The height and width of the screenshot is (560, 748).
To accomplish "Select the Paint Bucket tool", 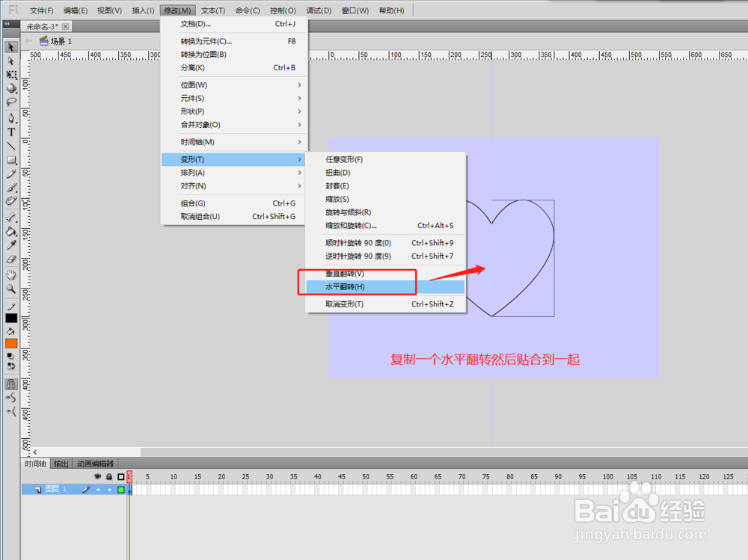I will click(x=11, y=231).
